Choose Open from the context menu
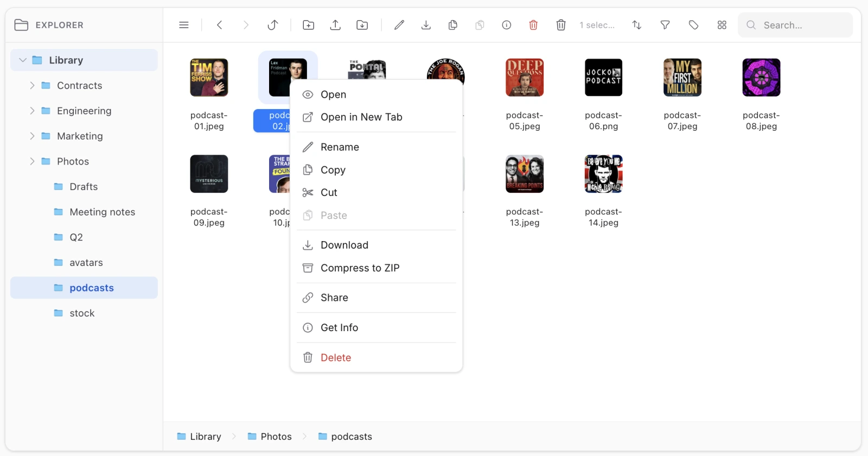The image size is (868, 456). tap(376, 94)
